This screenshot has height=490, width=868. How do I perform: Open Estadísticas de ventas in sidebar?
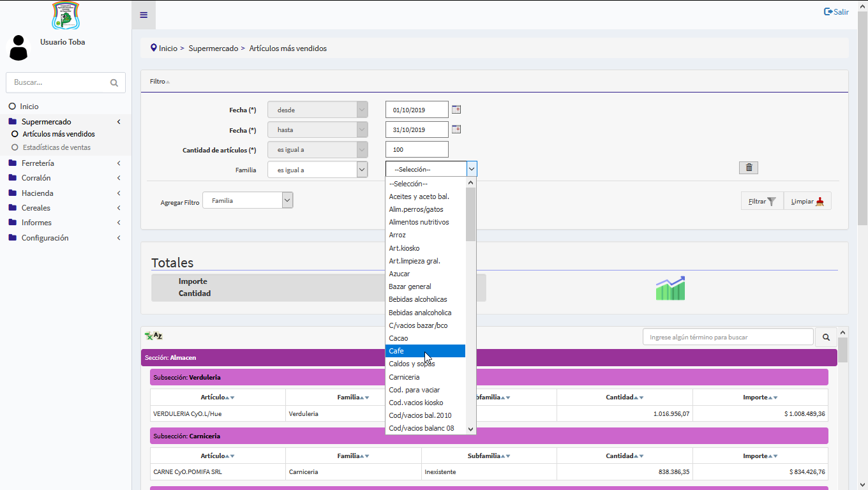click(x=57, y=147)
